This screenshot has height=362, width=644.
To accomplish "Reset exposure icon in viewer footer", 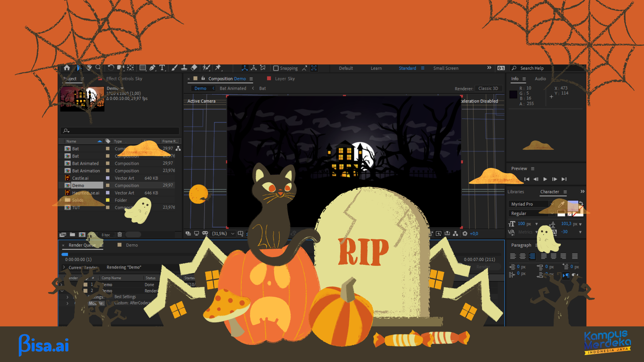I will [465, 234].
